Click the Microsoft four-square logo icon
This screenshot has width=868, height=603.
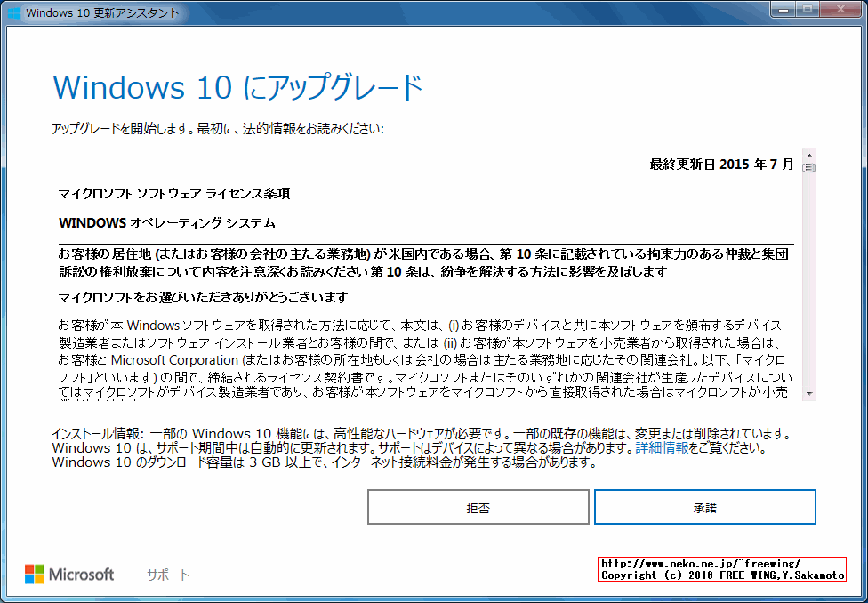(x=36, y=574)
